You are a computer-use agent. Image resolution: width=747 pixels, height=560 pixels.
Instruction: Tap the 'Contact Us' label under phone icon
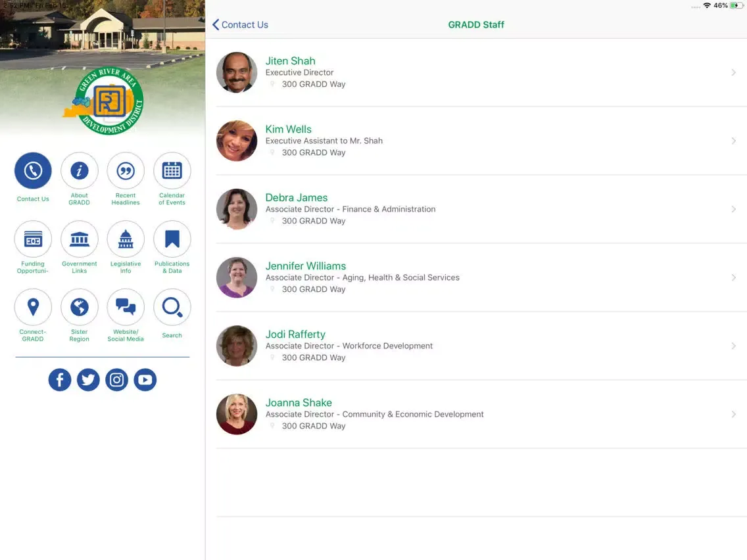pyautogui.click(x=33, y=199)
